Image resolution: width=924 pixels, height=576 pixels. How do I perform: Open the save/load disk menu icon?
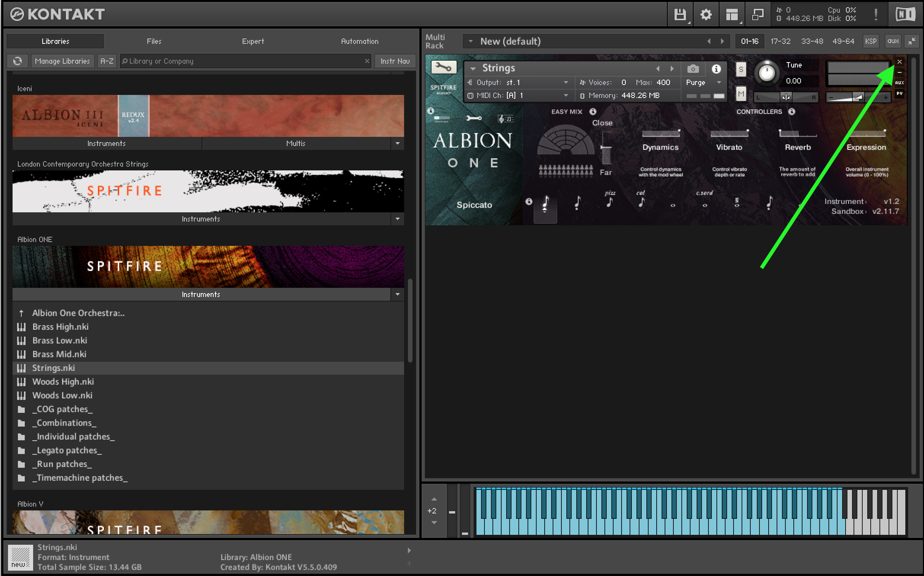[680, 14]
